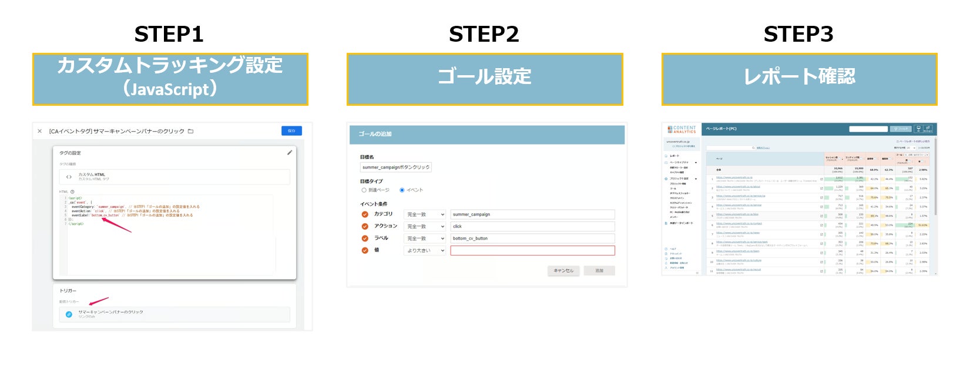Click the Content Analytics logo
Screen dimensions: 980x366
point(682,129)
